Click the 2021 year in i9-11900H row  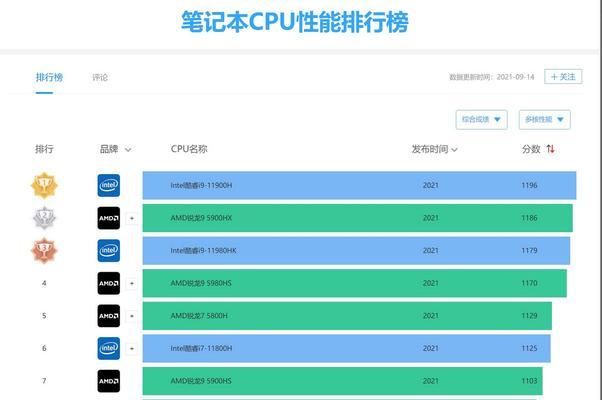[x=430, y=185]
